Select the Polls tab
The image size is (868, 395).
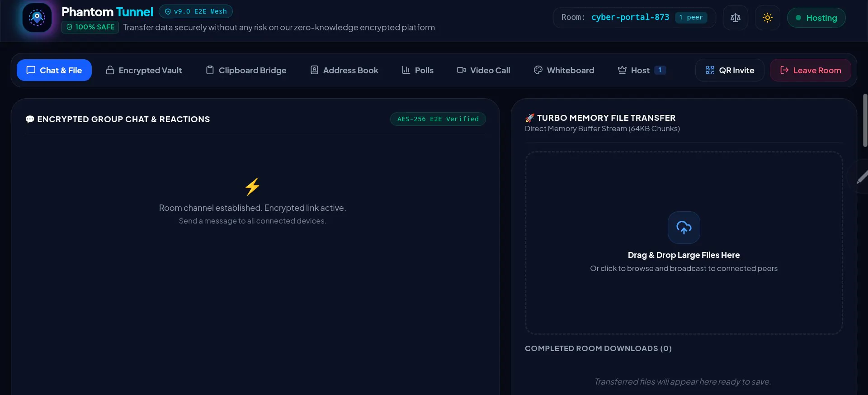418,70
